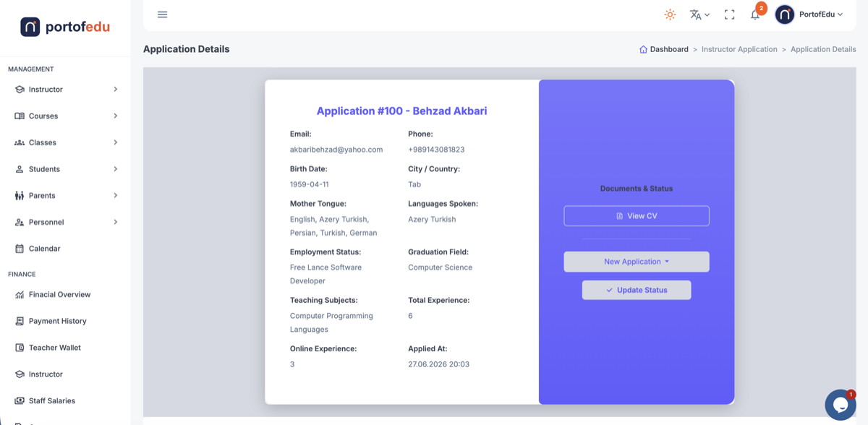
Task: Expand Instructor menu chevron under Management
Action: pyautogui.click(x=116, y=90)
